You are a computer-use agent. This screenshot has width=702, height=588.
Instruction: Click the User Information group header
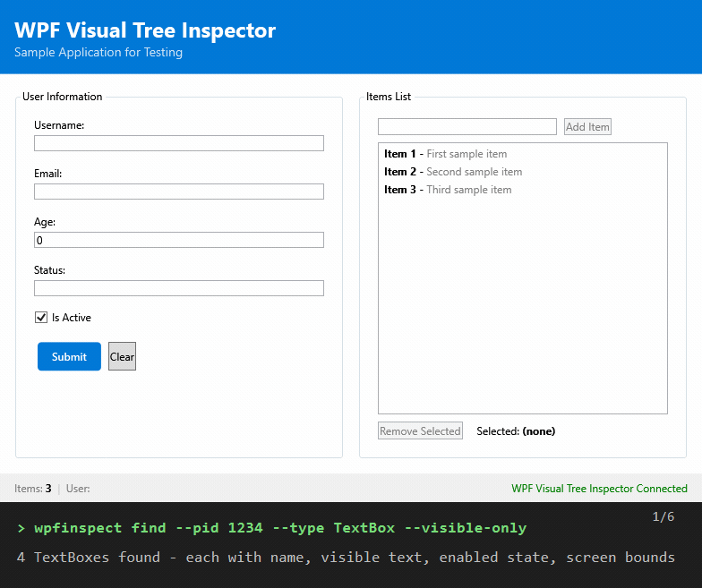(x=63, y=97)
